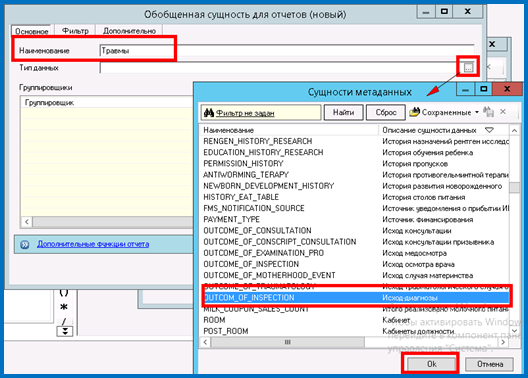Image resolution: width=528 pixels, height=378 pixels.
Task: Open the data type ellipsis browse button
Action: [x=468, y=68]
